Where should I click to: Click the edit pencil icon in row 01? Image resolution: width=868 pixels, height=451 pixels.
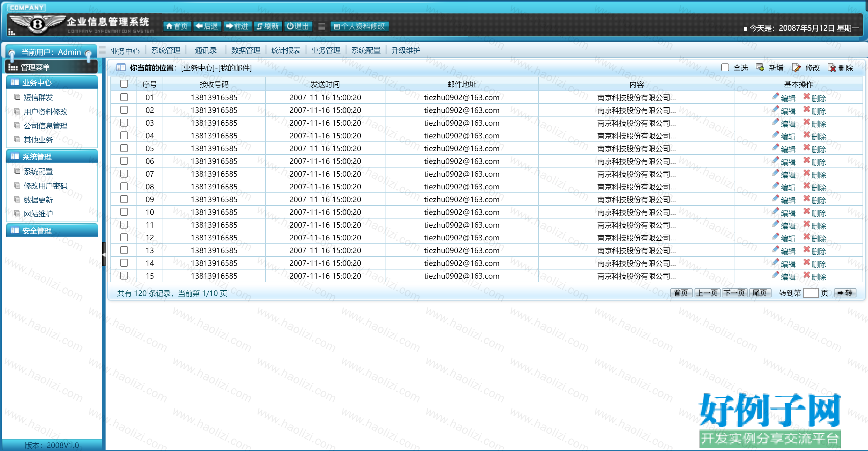click(776, 97)
